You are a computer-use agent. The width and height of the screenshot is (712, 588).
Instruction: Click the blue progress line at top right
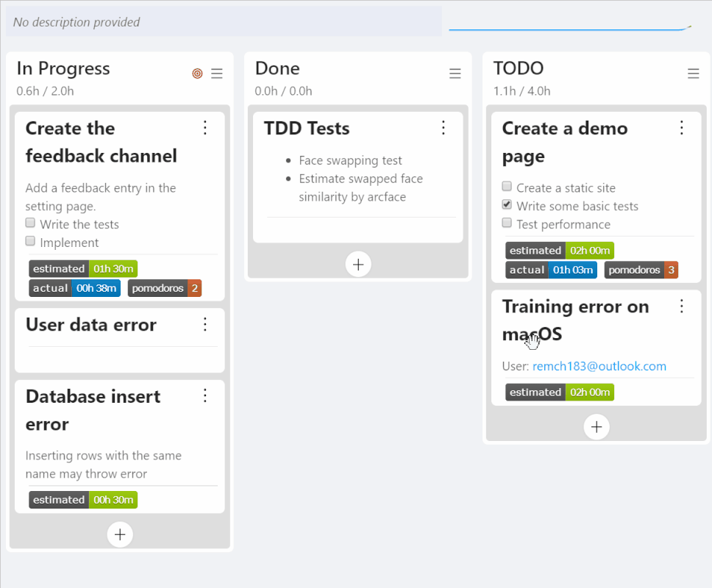(x=570, y=29)
